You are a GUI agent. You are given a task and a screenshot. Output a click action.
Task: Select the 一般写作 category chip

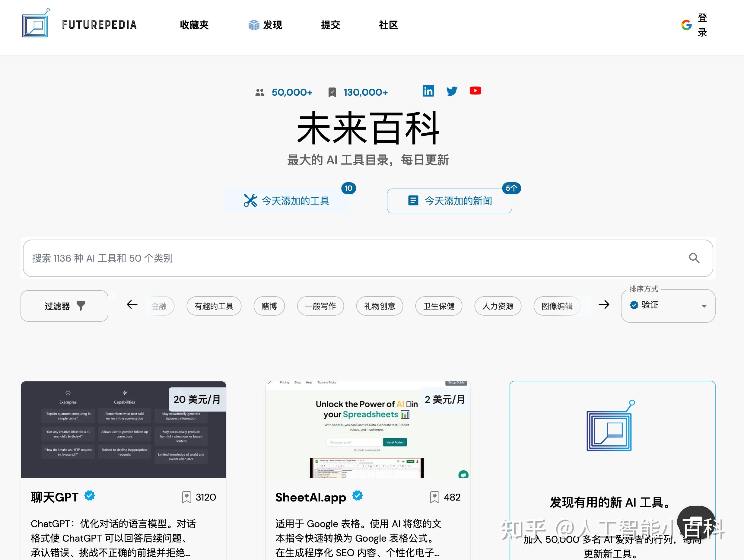(x=320, y=306)
